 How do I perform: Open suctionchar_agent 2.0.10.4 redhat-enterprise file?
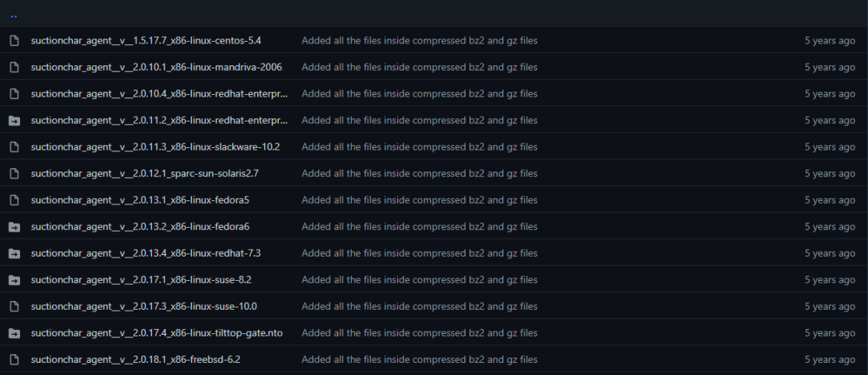[159, 93]
